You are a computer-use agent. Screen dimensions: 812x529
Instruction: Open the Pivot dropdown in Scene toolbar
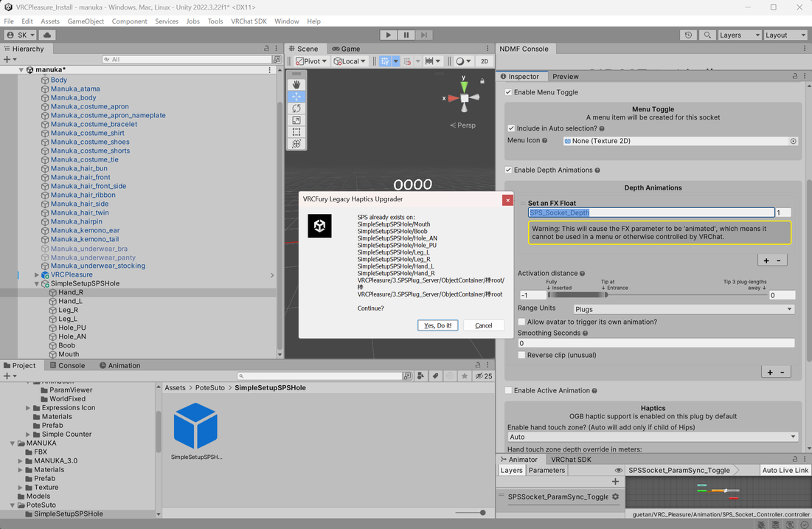tap(311, 61)
